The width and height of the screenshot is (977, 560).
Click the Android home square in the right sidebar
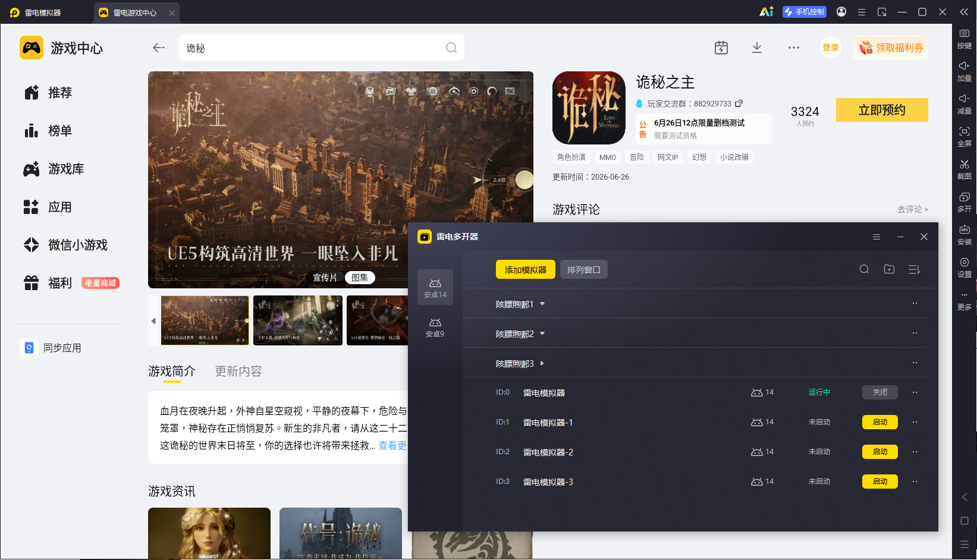pyautogui.click(x=965, y=521)
